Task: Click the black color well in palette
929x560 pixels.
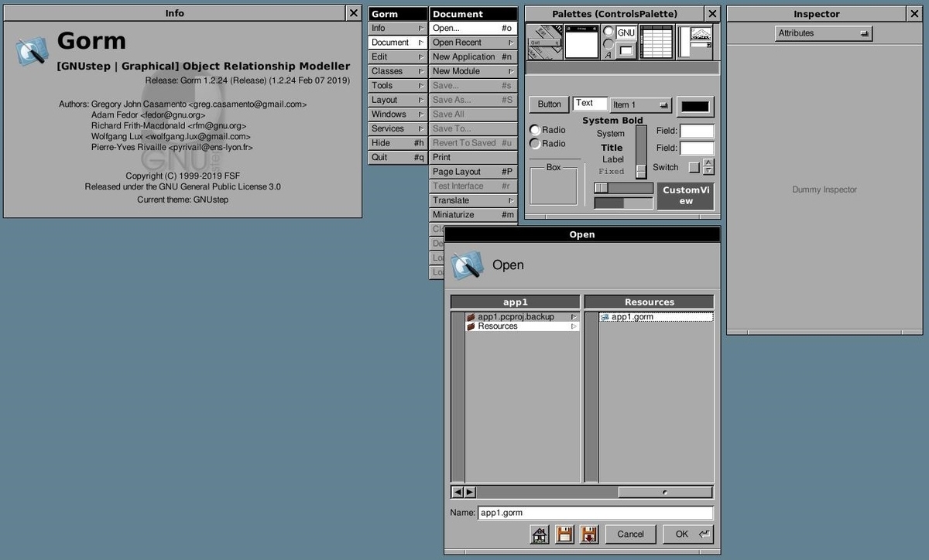Action: pyautogui.click(x=695, y=106)
